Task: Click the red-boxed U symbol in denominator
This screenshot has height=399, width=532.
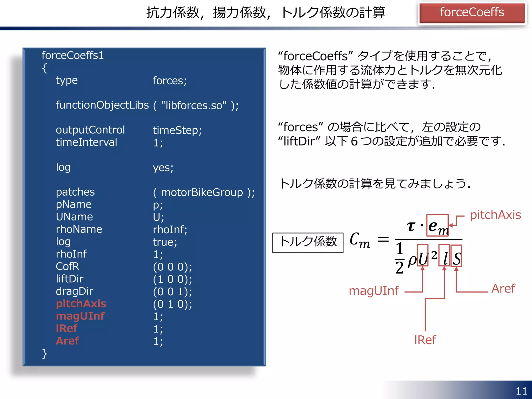Action: 423,256
